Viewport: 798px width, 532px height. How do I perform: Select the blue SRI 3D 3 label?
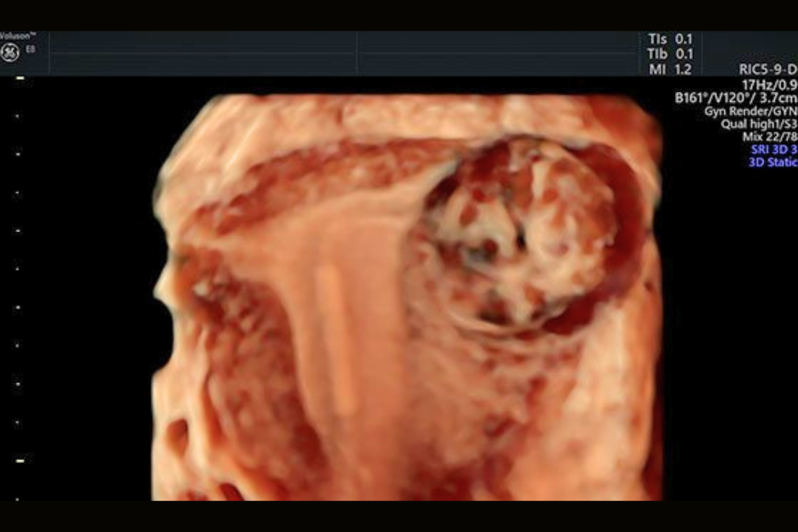click(x=774, y=150)
